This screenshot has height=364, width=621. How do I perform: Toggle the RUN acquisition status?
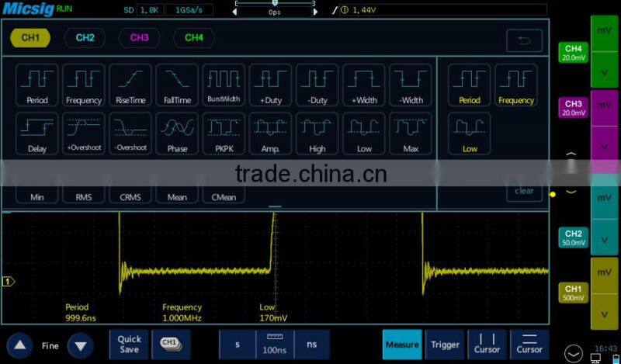coord(64,9)
